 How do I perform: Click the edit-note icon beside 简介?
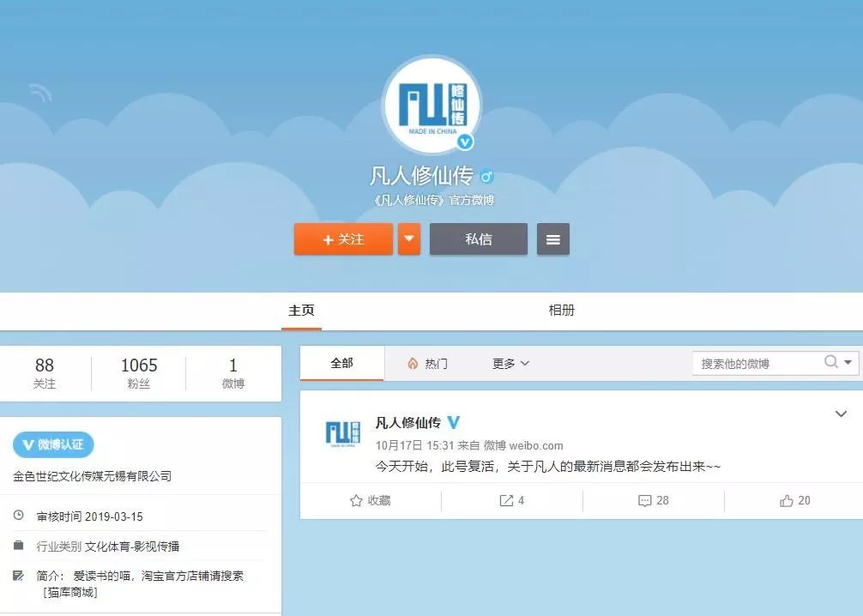tap(19, 576)
